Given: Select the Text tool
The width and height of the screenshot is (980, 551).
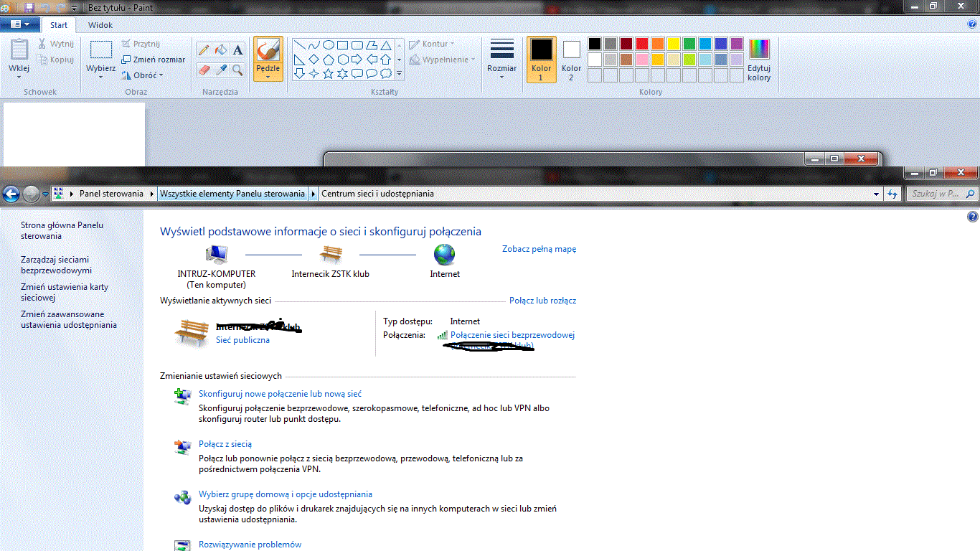Looking at the screenshot, I should [x=237, y=50].
